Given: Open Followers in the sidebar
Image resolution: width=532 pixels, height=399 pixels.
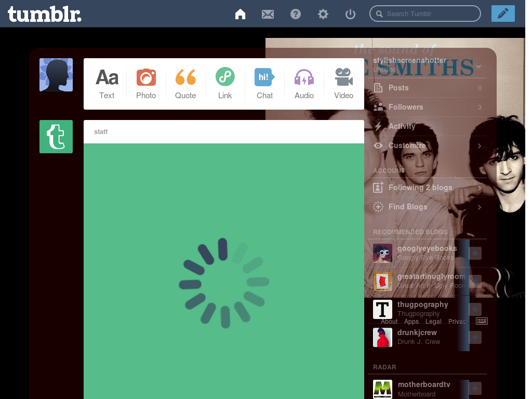Looking at the screenshot, I should (x=428, y=107).
